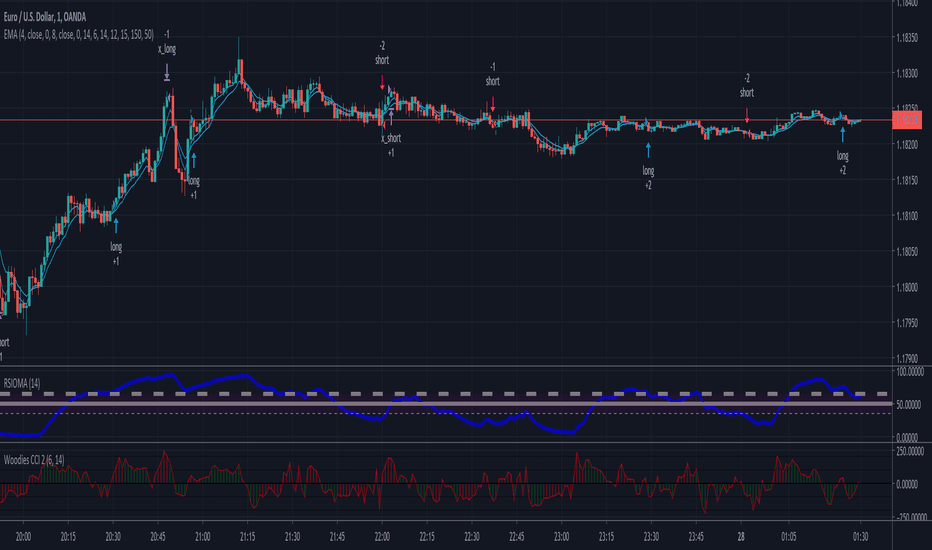This screenshot has height=550, width=932.
Task: Click the 1.17900 price axis label
Action: [x=907, y=359]
